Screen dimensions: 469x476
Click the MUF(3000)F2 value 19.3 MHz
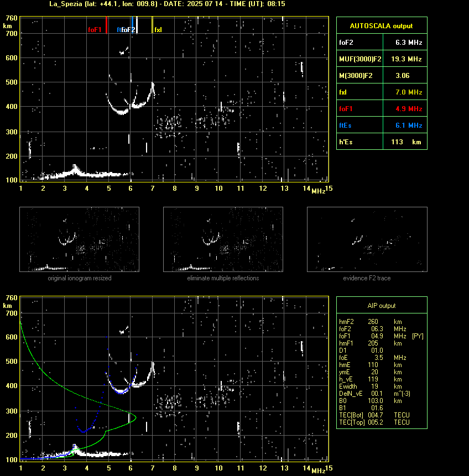coord(406,59)
